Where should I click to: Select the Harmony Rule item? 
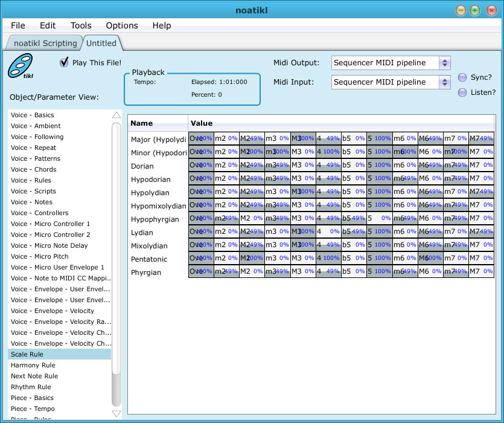click(60, 366)
